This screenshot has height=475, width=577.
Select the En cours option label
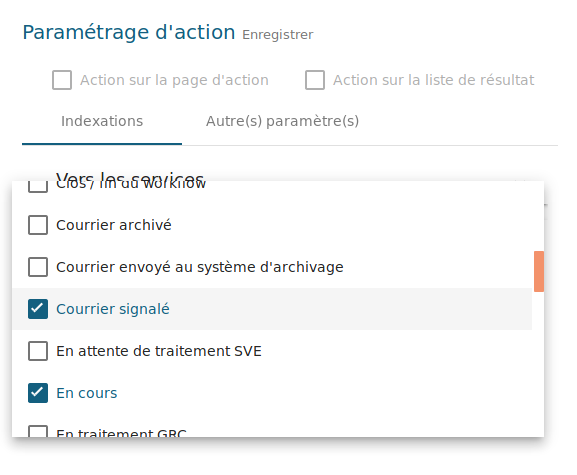86,393
